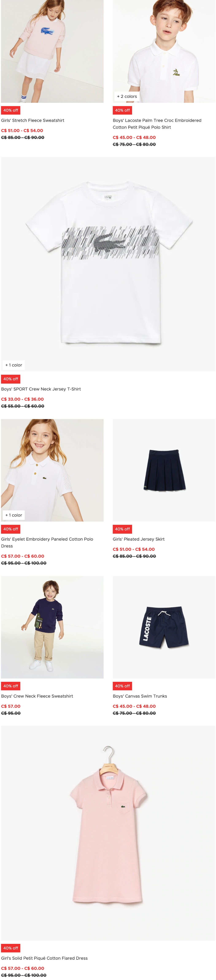
Task: Open Girl's Solid Petit Piqué Flared Dress link
Action: pos(45,958)
